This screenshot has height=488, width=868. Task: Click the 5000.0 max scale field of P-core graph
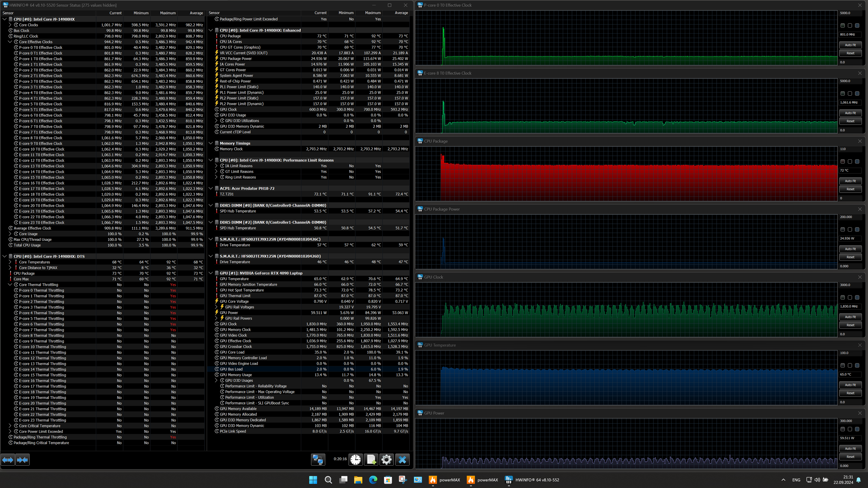[x=849, y=13]
